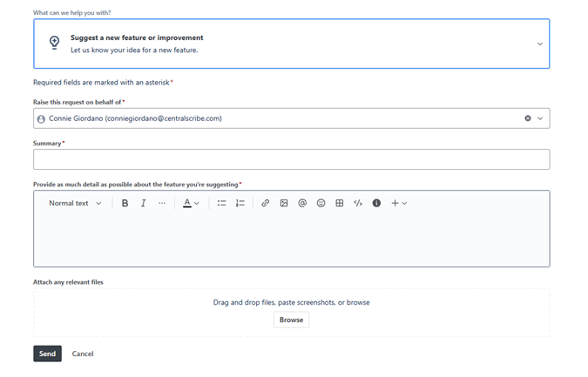Viewport: 588px width, 377px height.
Task: Click the user avatar icon beside Connie Giordano
Action: click(x=41, y=119)
